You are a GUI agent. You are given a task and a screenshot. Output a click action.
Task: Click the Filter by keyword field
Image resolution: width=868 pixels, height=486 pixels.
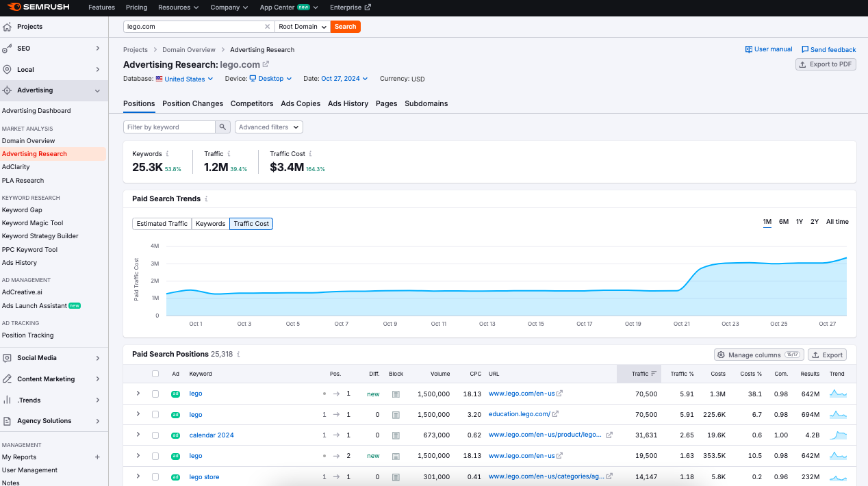[x=170, y=127]
